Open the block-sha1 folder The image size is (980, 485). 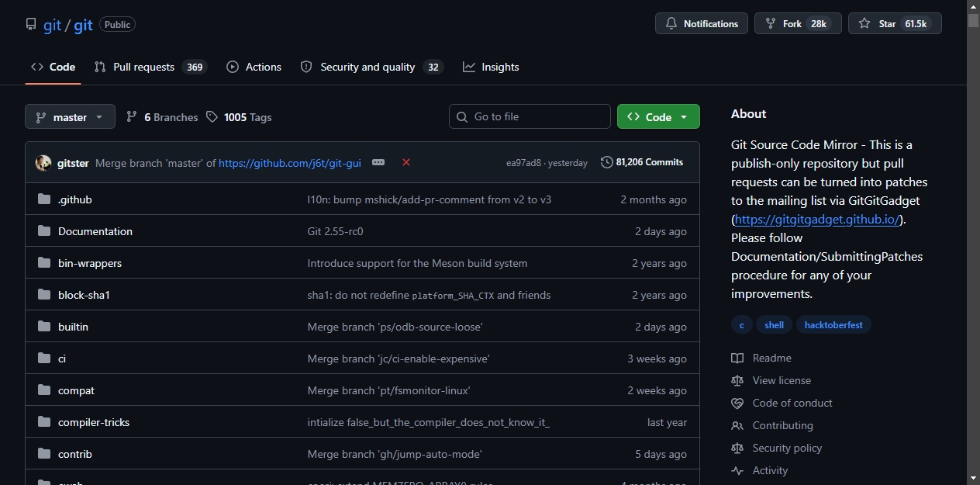point(84,295)
